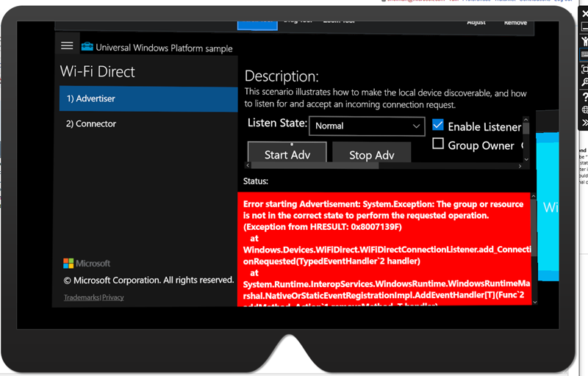Click right arrow of the horizontal scrollbar
Image resolution: width=588 pixels, height=376 pixels.
520,166
